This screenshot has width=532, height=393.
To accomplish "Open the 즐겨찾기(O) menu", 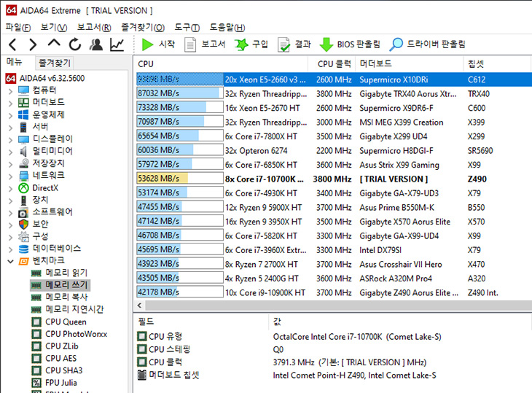I will click(x=143, y=27).
